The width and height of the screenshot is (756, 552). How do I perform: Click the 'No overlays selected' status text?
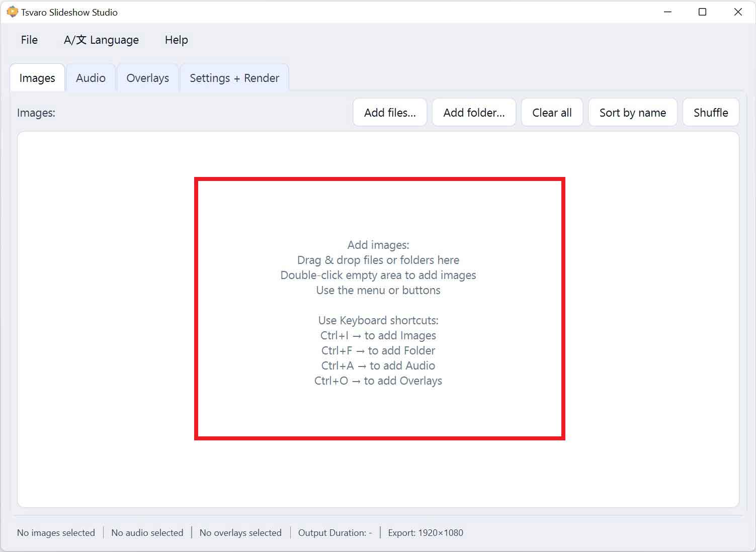tap(240, 533)
